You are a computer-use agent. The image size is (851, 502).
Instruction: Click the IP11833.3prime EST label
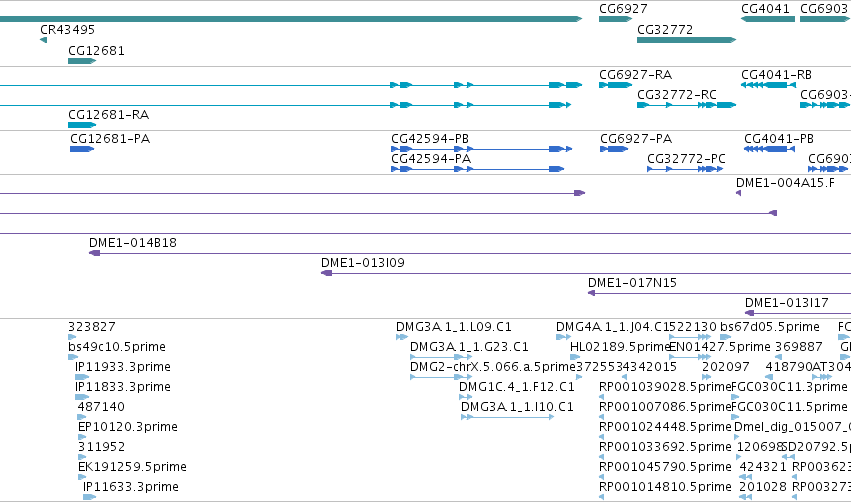tap(123, 387)
